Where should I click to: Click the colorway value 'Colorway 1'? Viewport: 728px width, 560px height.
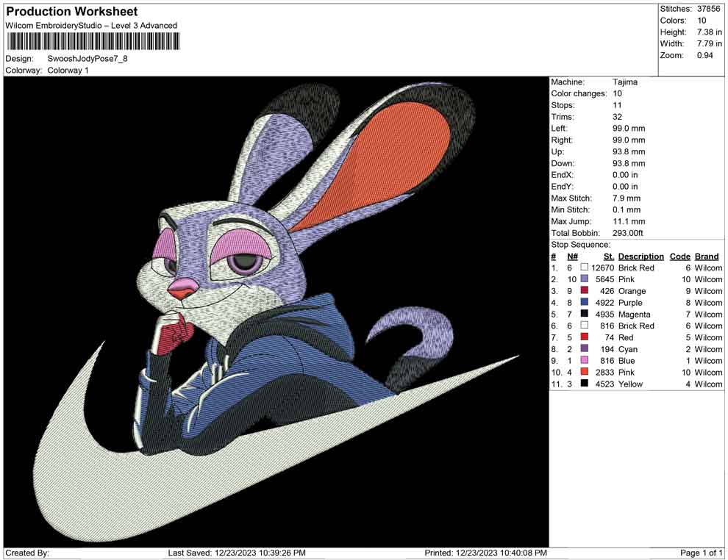[x=68, y=71]
